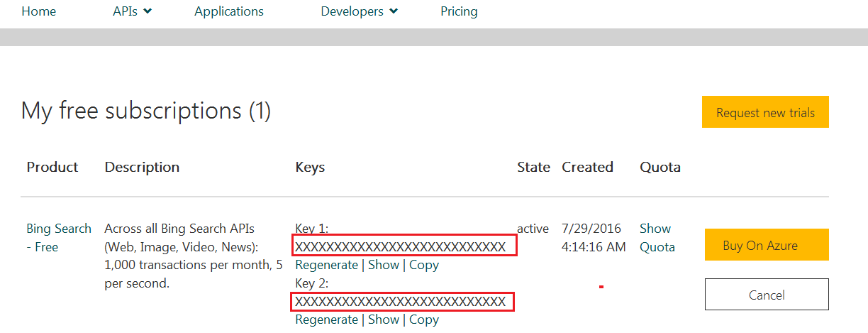
Task: Open the Home navigation link
Action: (38, 11)
